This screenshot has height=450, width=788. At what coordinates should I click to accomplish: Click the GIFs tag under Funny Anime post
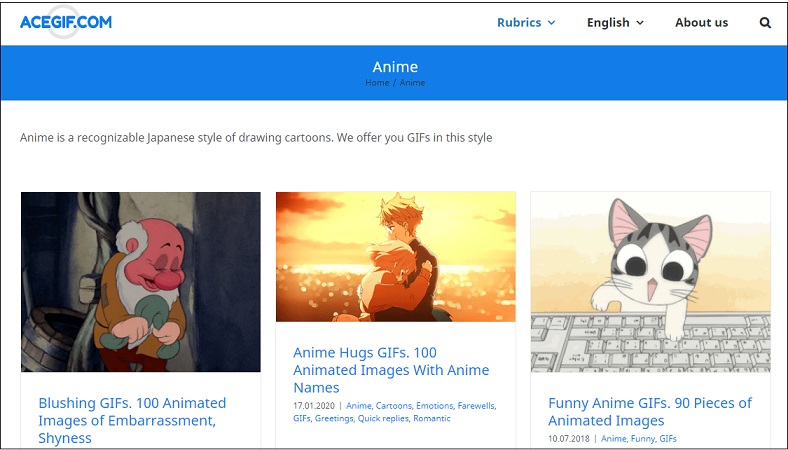click(668, 438)
